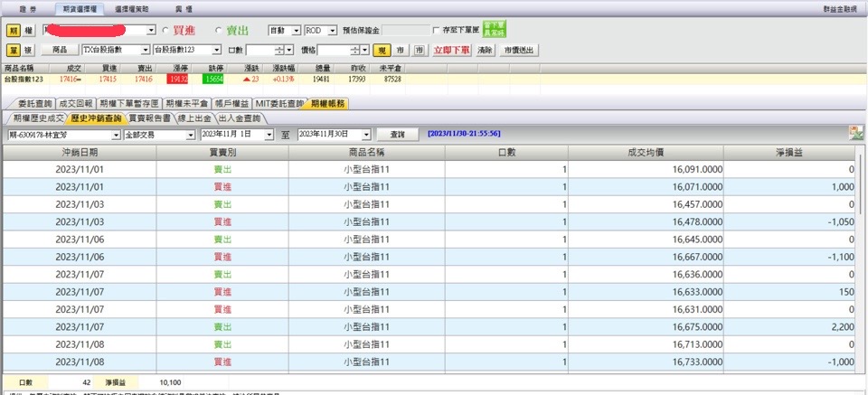
Task: Toggle the boxed 市 range-market button
Action: pyautogui.click(x=420, y=50)
